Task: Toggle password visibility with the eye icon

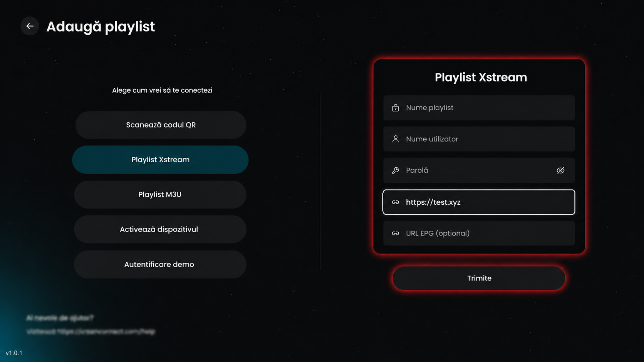Action: click(x=560, y=170)
